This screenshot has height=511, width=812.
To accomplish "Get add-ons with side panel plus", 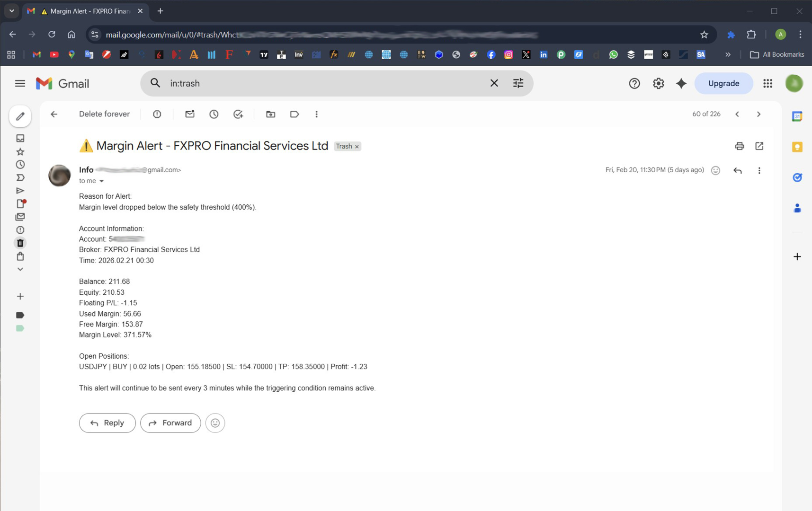I will [797, 257].
